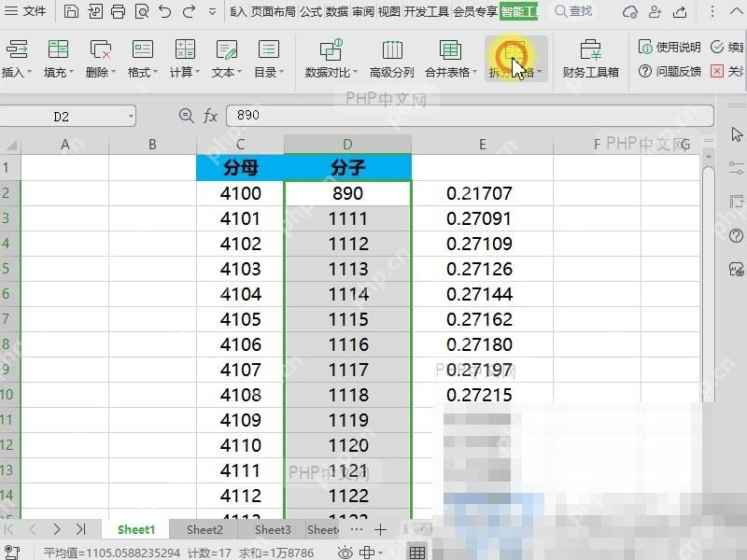The height and width of the screenshot is (560, 747).
Task: Open the 填充 tool dropdown
Action: click(58, 59)
